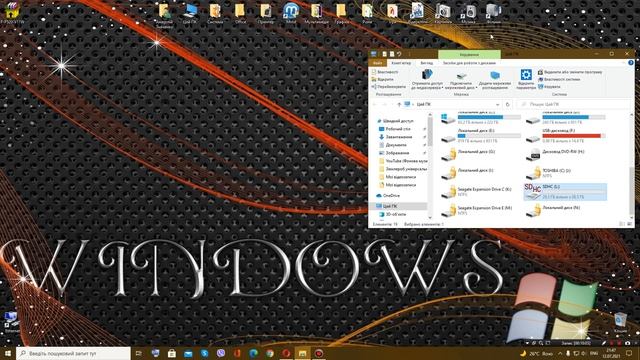640x360 pixels.
Task: Select 'Завантаження' in navigation pane
Action: [396, 137]
